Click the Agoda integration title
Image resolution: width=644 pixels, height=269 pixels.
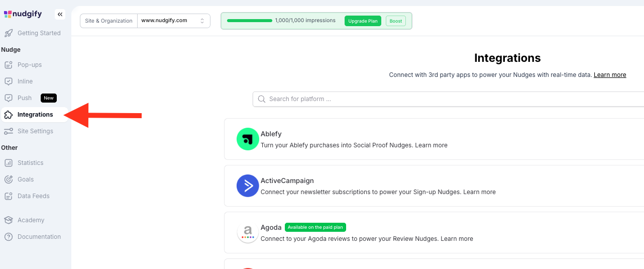pos(271,227)
